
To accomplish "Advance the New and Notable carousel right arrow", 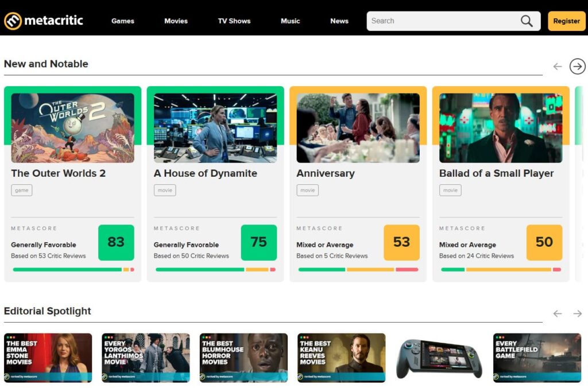I will pos(577,66).
